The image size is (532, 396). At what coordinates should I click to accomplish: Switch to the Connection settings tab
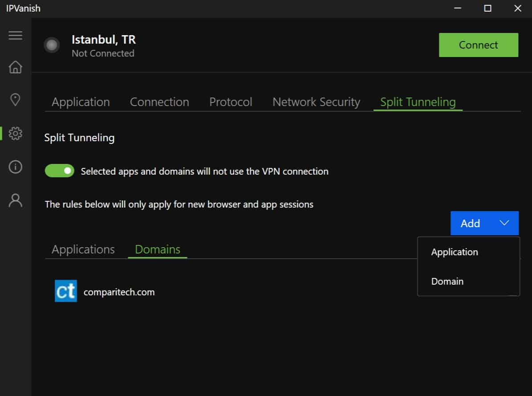pos(160,102)
